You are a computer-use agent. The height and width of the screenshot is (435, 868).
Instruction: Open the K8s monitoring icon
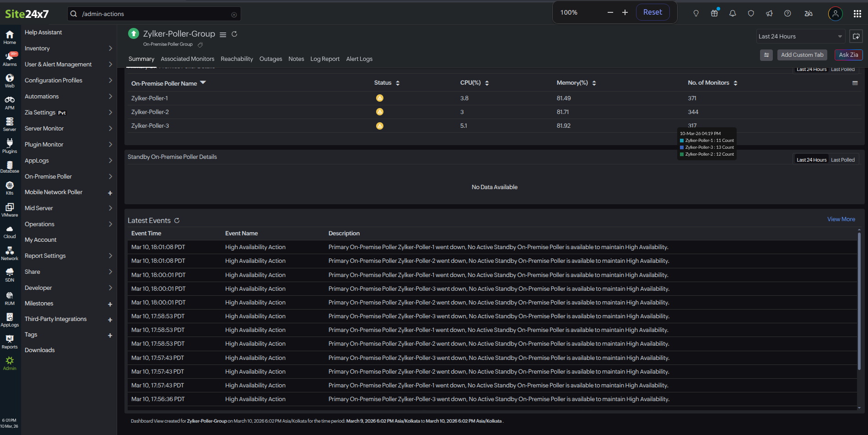click(x=10, y=188)
